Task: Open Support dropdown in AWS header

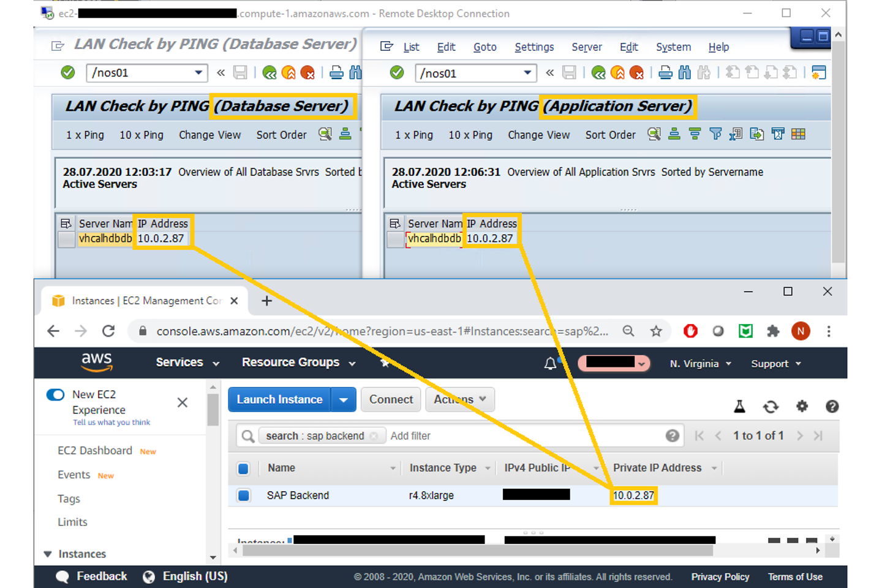Action: tap(776, 364)
